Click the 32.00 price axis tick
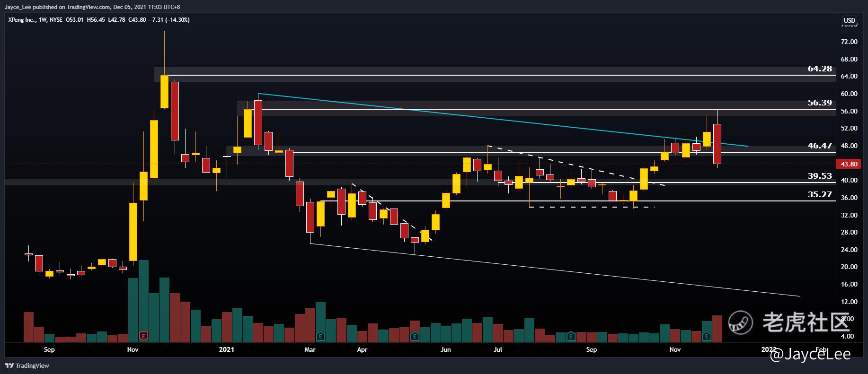Image resolution: width=868 pixels, height=374 pixels. pyautogui.click(x=850, y=215)
